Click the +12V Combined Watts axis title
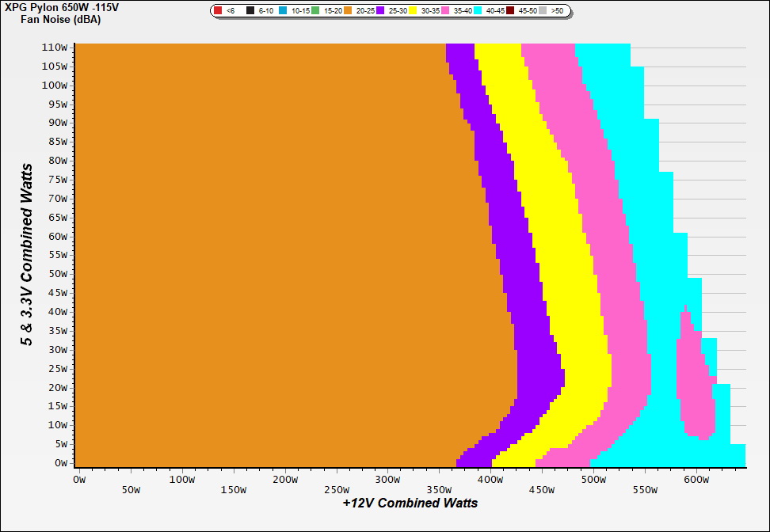Image resolution: width=770 pixels, height=532 pixels. (x=410, y=503)
